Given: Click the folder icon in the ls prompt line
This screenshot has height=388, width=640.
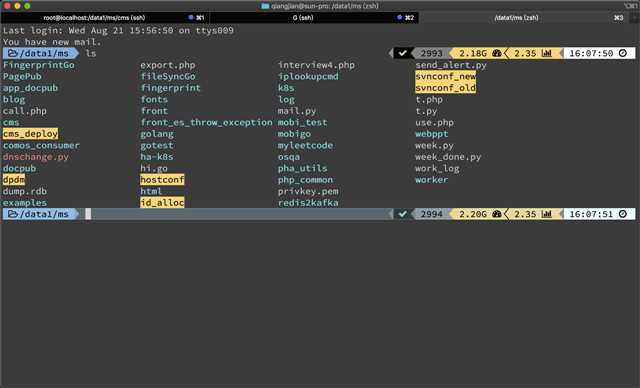Looking at the screenshot, I should tap(13, 53).
